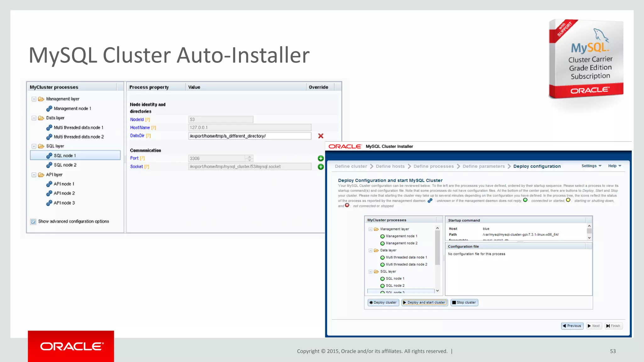This screenshot has width=644, height=362.
Task: Click the DataDir value input field
Action: point(250,136)
